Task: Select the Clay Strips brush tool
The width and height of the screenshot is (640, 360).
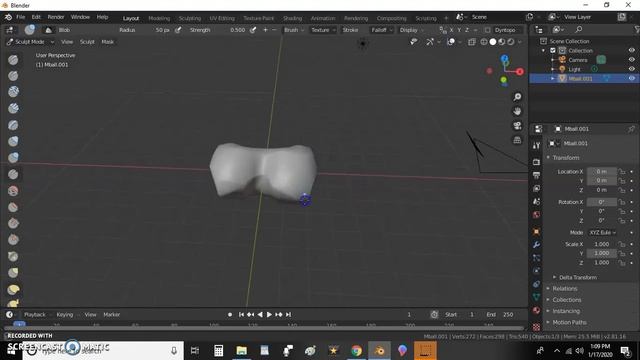Action: [x=13, y=108]
